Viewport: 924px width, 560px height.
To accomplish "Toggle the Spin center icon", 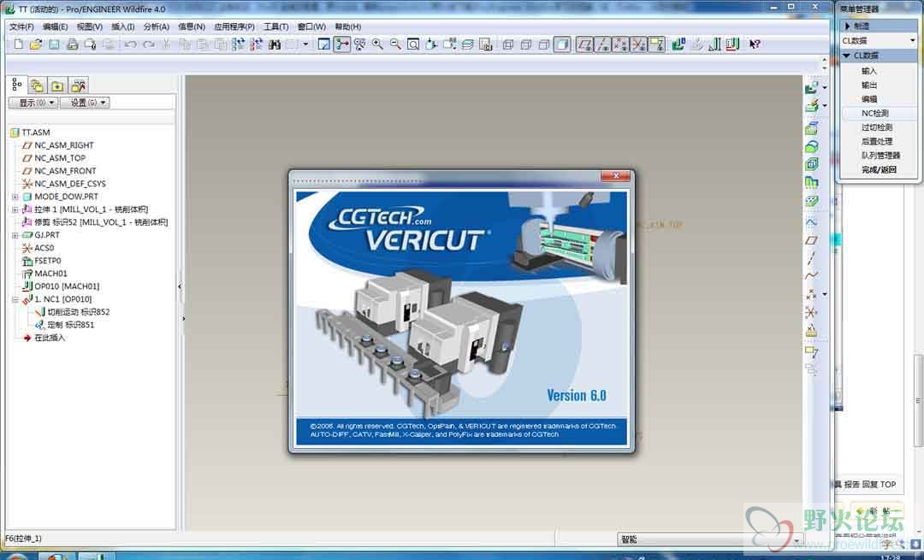I will (x=341, y=44).
